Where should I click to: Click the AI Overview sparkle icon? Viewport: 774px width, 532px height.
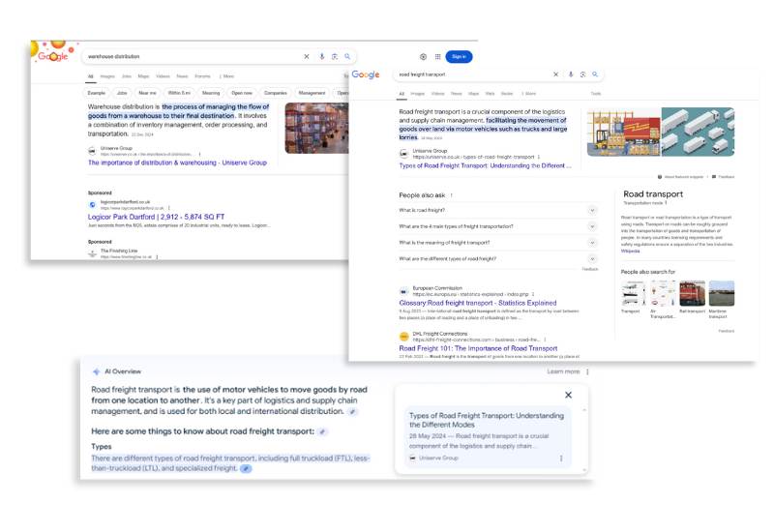96,371
